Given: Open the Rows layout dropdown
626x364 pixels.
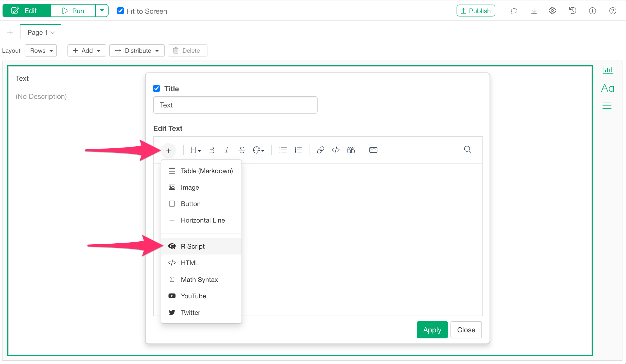Looking at the screenshot, I should coord(41,50).
